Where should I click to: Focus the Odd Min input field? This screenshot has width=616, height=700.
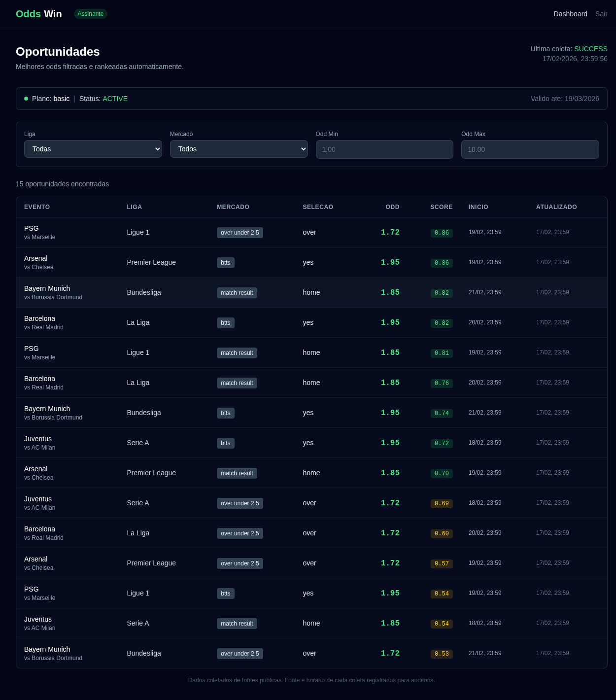[384, 149]
